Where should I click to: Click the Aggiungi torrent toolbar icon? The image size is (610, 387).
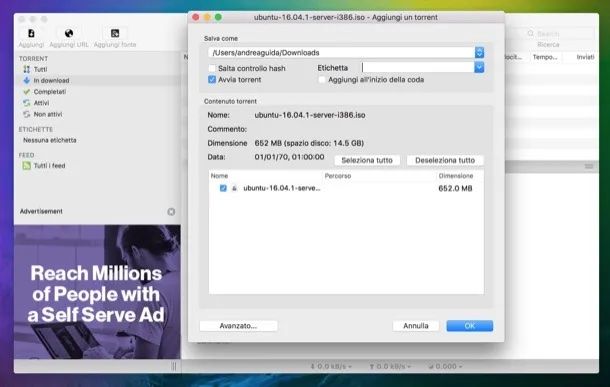click(31, 33)
